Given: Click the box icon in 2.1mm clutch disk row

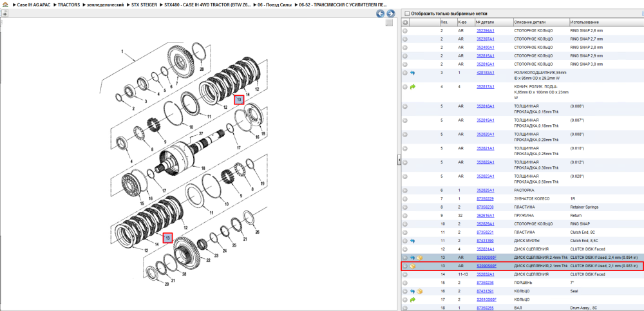Looking at the screenshot, I should click(x=413, y=266).
